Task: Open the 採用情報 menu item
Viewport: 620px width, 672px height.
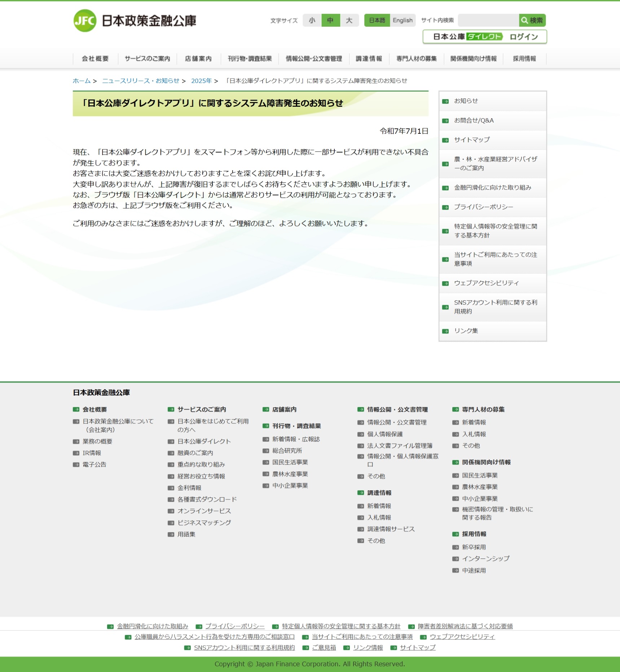Action: [524, 58]
